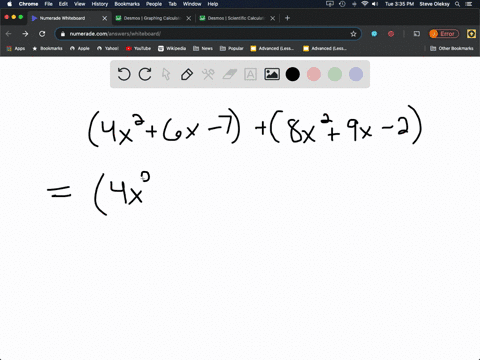Open the Time Machine status icon
This screenshot has width=480, height=360.
point(342,4)
